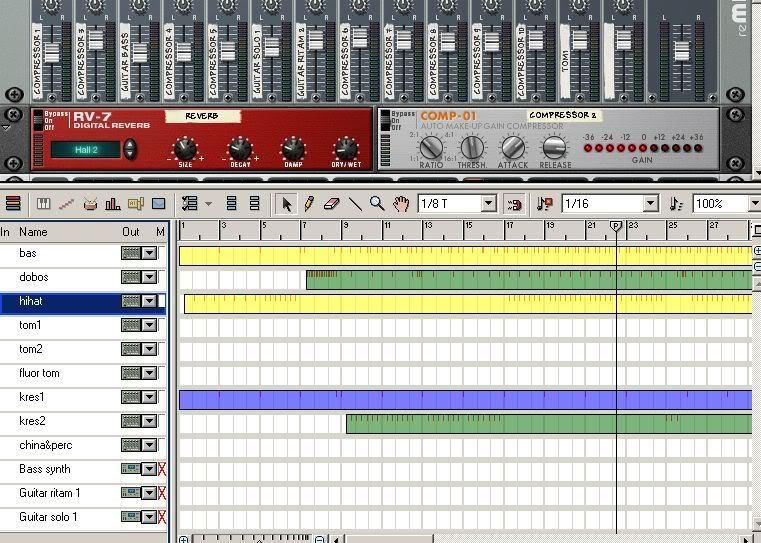This screenshot has width=761, height=543.
Task: Step the RV-7 Hall 2 algorithm selector
Action: (x=130, y=149)
